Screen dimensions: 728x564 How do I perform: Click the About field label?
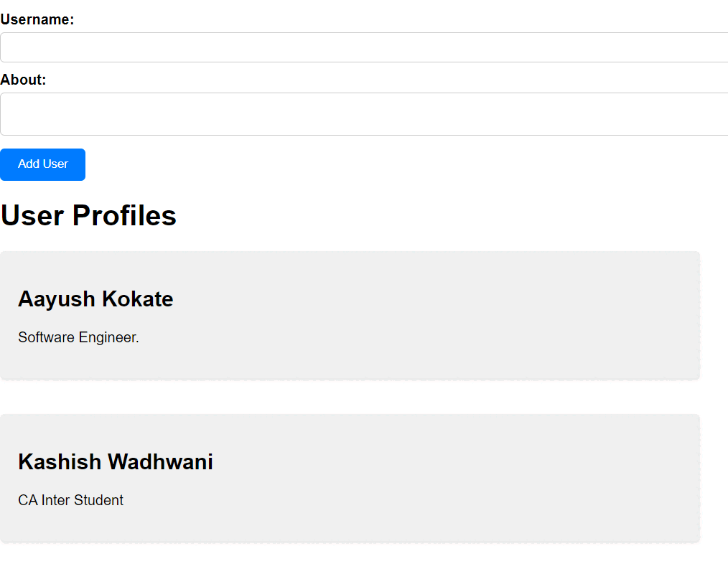tap(23, 80)
